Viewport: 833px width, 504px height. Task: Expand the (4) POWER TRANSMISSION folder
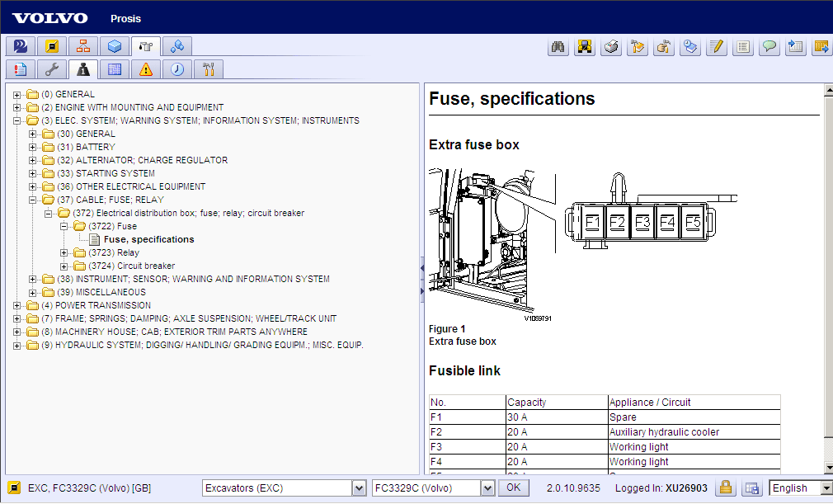(16, 304)
